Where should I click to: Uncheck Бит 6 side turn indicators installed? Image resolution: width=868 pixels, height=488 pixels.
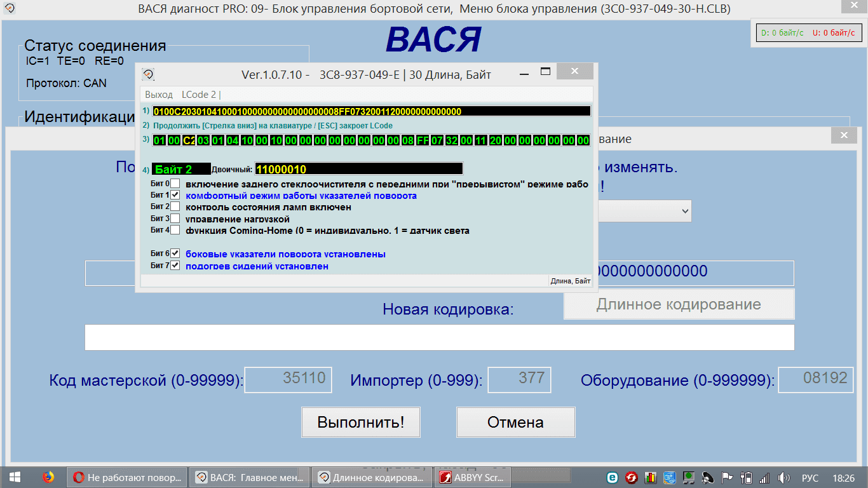pyautogui.click(x=175, y=254)
